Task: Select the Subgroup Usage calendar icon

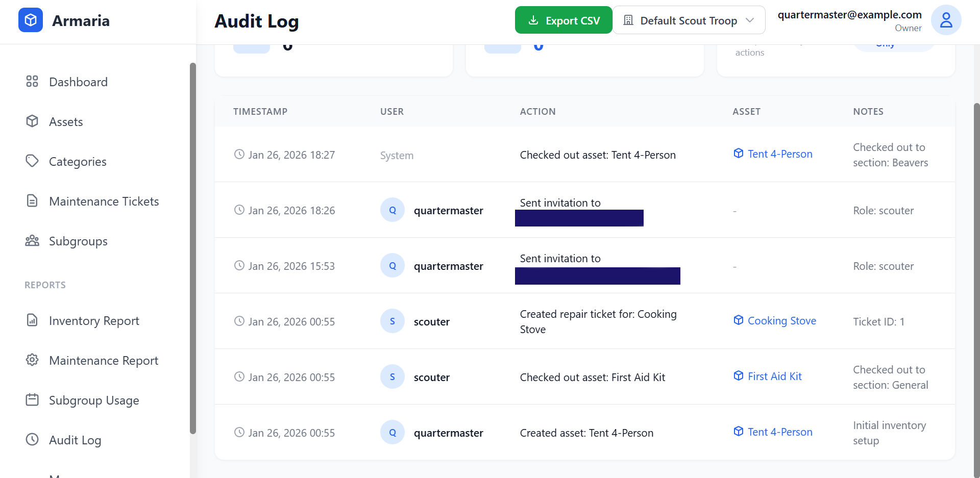Action: 32,400
